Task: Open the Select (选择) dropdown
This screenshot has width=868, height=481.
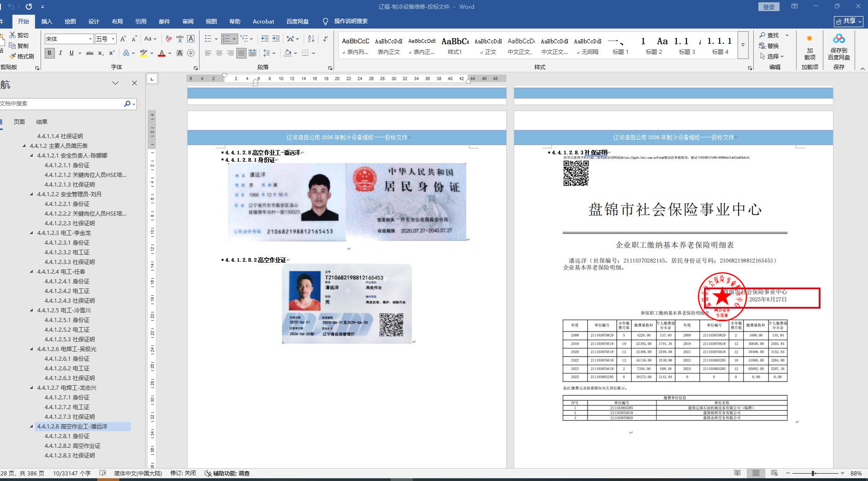Action: tap(772, 56)
